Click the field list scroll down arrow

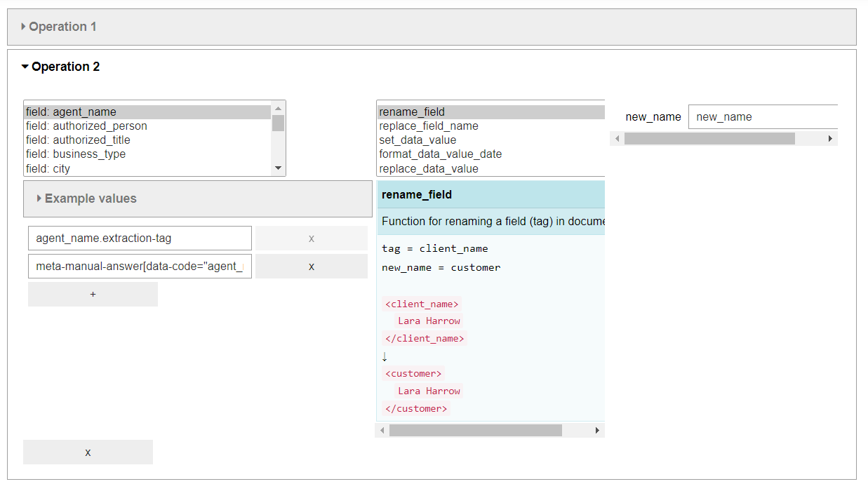(x=278, y=168)
